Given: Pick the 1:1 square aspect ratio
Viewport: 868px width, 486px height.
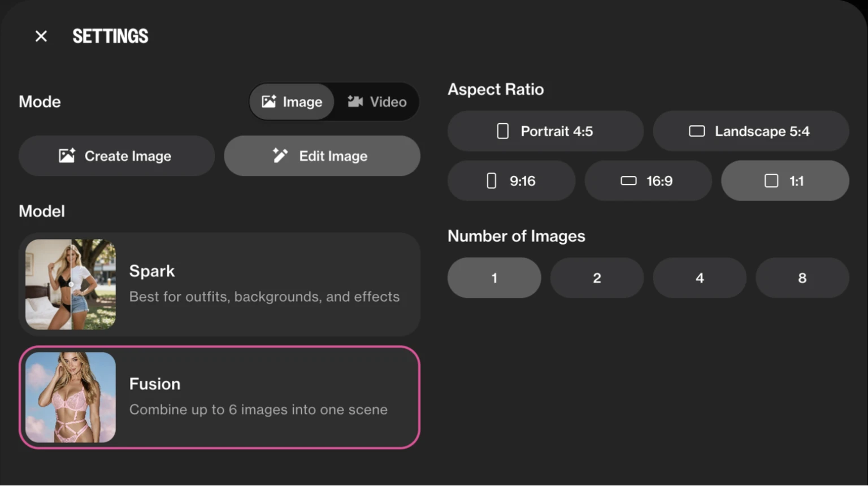Looking at the screenshot, I should (785, 181).
